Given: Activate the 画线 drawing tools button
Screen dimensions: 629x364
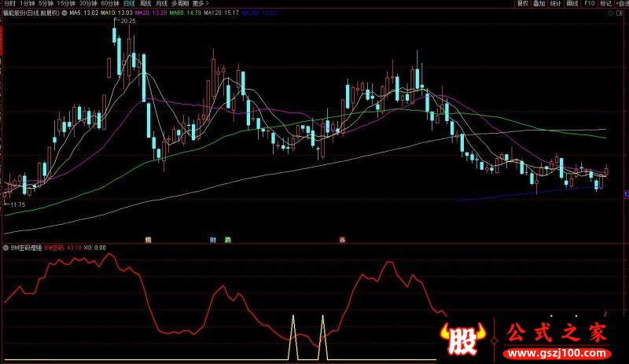Looking at the screenshot, I should click(x=572, y=4).
